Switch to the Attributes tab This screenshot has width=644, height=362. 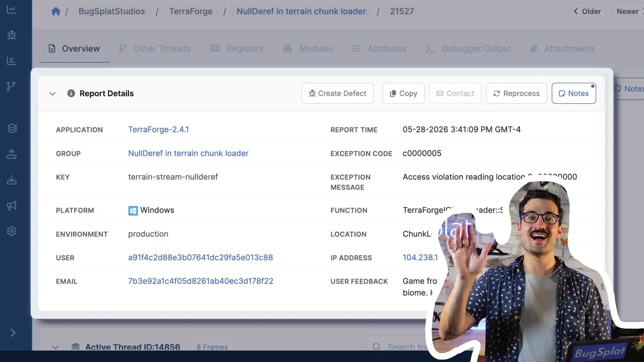(x=379, y=48)
